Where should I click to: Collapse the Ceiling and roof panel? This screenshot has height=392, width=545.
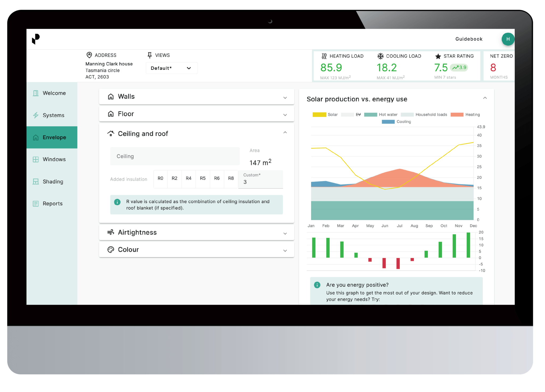285,132
